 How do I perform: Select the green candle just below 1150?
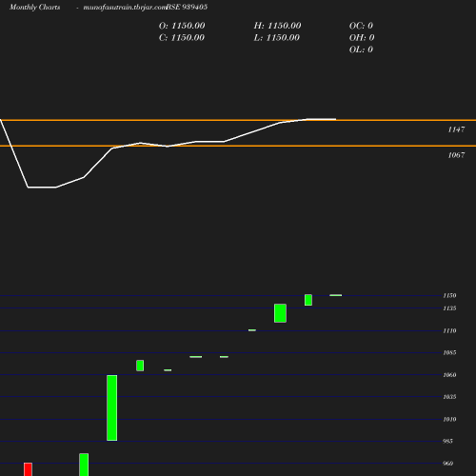tap(308, 300)
